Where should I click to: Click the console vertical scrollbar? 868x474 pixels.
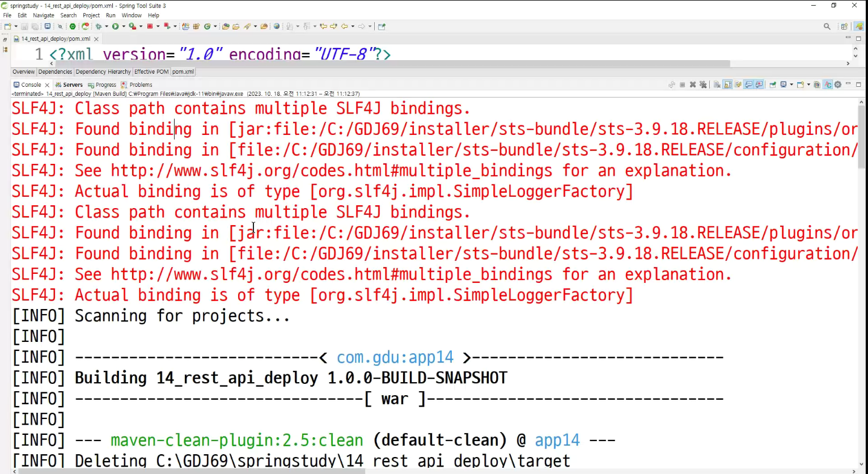click(862, 136)
